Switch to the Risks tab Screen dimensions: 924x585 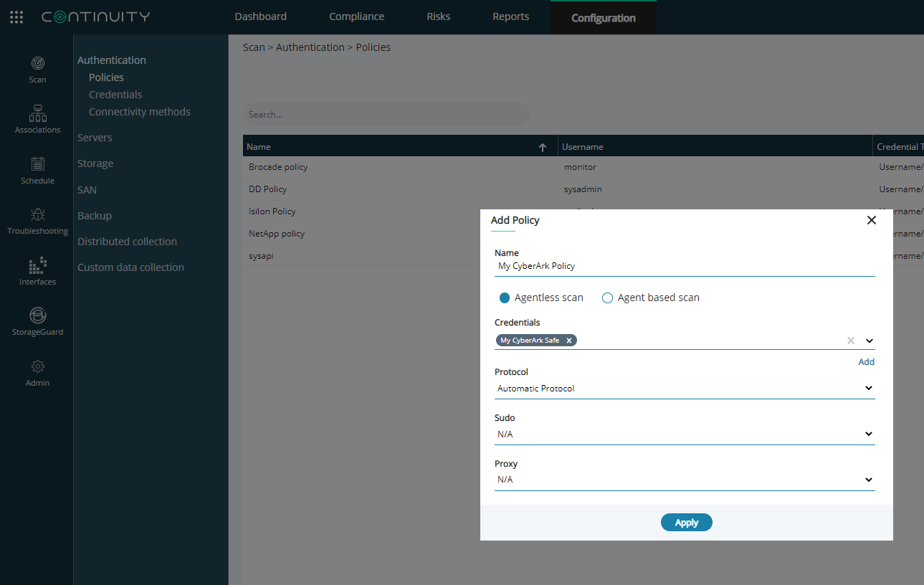pyautogui.click(x=438, y=16)
